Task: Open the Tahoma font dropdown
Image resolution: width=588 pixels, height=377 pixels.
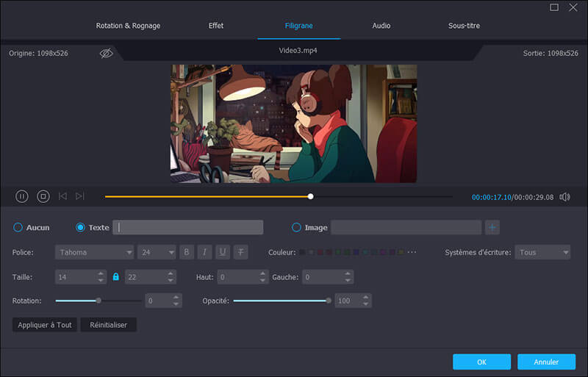Action: 94,252
